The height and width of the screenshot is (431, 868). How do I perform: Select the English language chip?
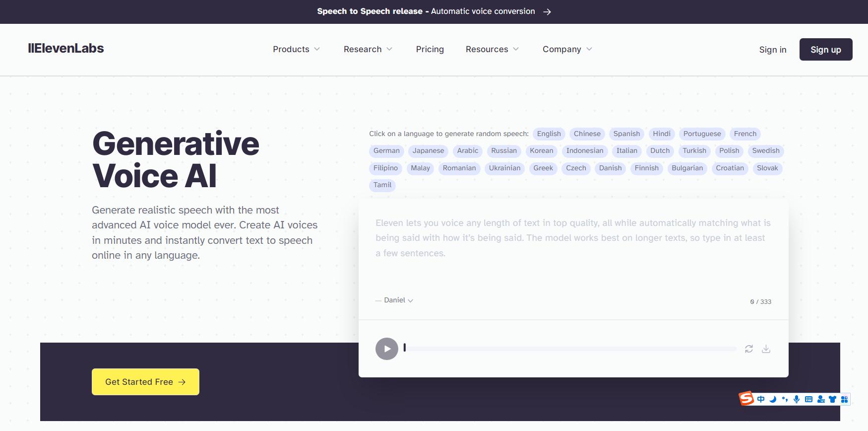549,134
